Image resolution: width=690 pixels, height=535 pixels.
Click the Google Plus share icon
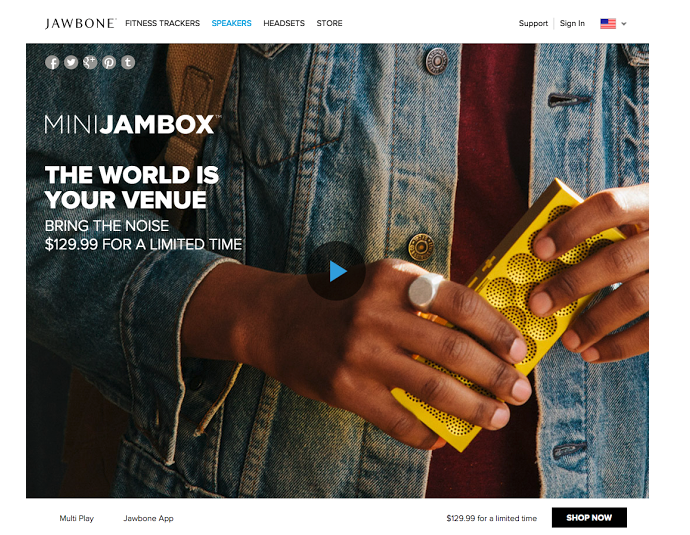click(x=90, y=62)
